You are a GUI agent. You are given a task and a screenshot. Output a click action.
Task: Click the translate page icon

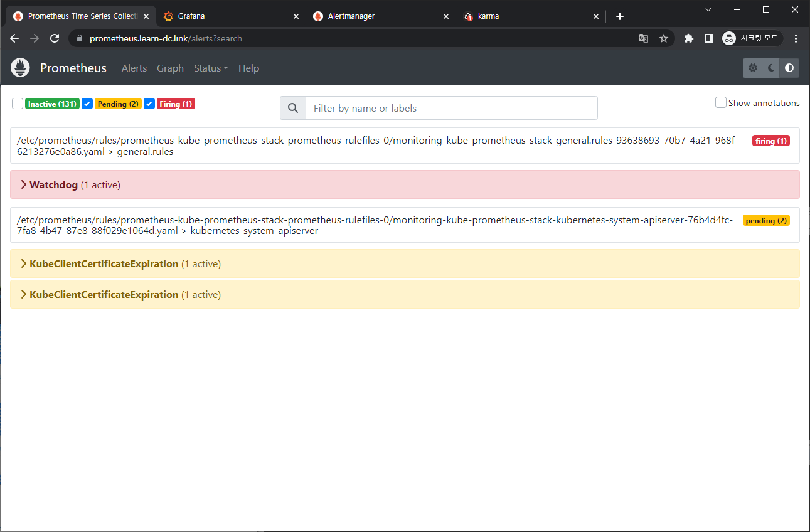644,38
